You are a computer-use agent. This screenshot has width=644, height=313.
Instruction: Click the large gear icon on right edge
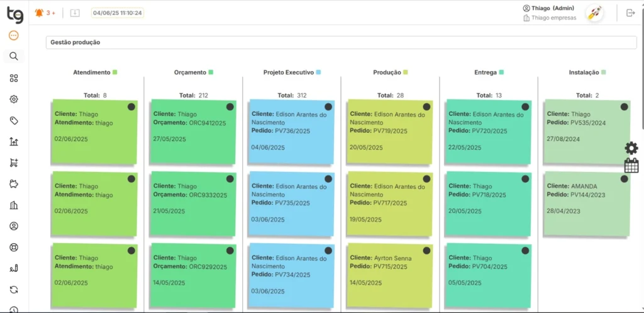point(631,148)
